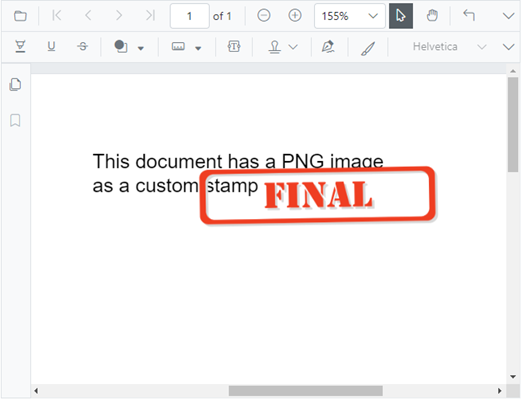Zoom in with the plus icon

(295, 15)
